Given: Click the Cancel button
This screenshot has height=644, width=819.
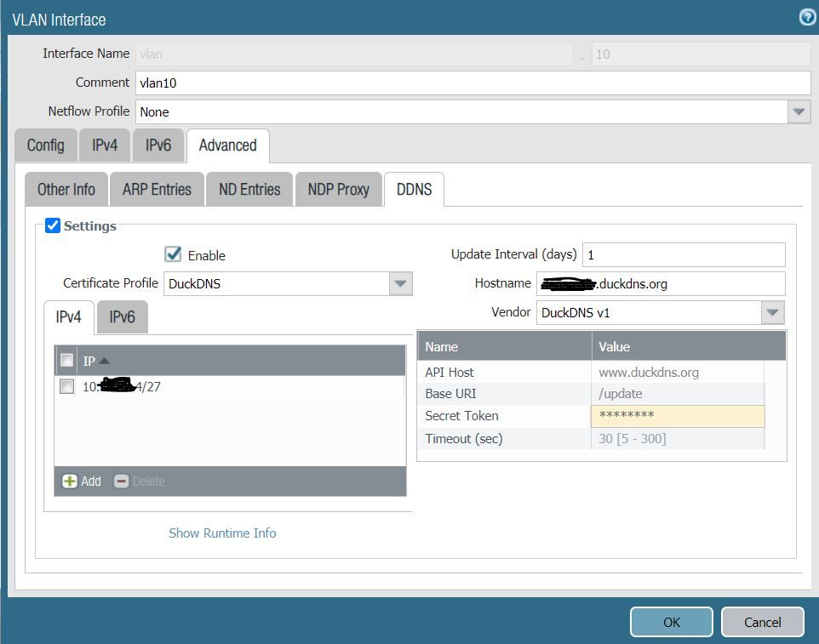Looking at the screenshot, I should [x=762, y=622].
